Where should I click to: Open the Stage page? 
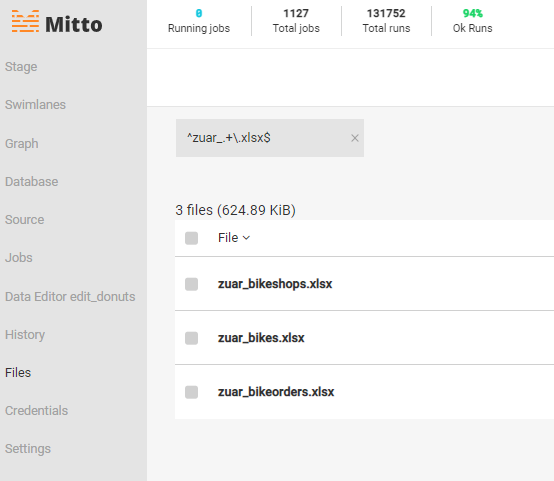point(21,66)
